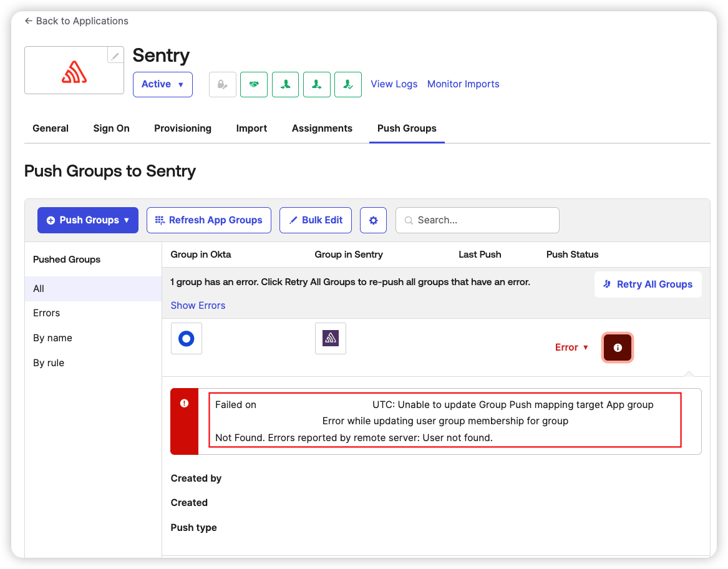This screenshot has width=728, height=569.
Task: Edit the Sentry app logo pencil icon
Action: pos(115,56)
